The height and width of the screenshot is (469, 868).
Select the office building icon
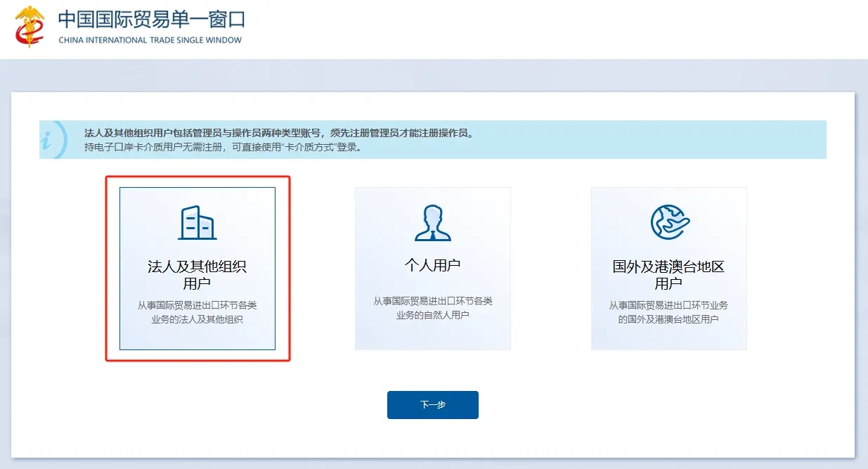pyautogui.click(x=197, y=222)
